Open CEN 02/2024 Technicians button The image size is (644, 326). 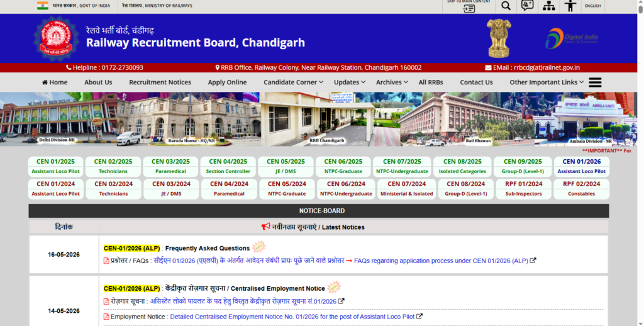(x=113, y=189)
